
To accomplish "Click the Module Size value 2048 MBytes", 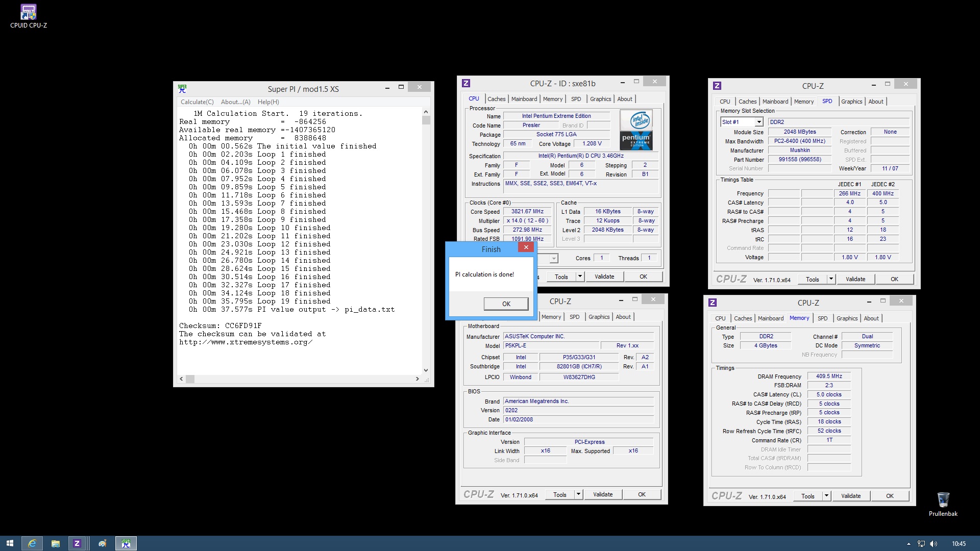I will pos(800,132).
